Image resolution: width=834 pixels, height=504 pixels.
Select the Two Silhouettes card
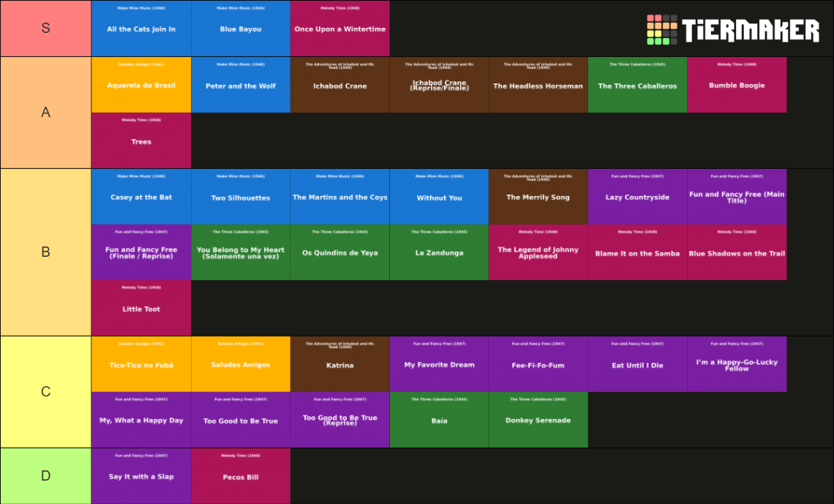point(241,197)
